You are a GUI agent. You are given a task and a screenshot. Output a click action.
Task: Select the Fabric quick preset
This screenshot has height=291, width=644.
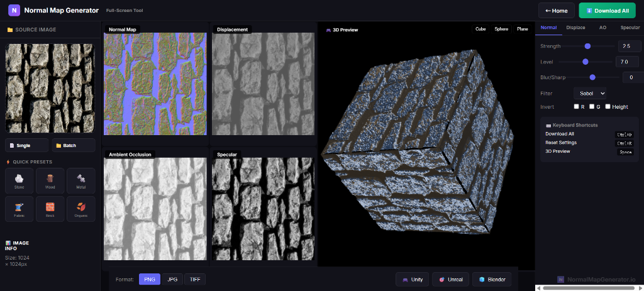tap(20, 209)
